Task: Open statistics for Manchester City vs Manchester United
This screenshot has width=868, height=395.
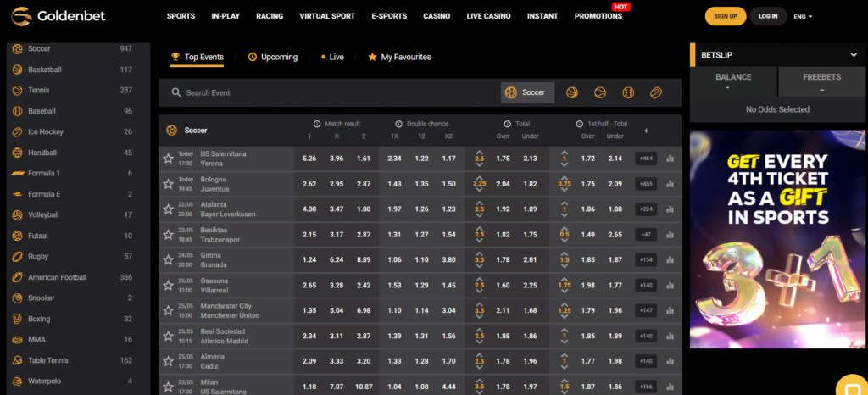Action: [670, 310]
